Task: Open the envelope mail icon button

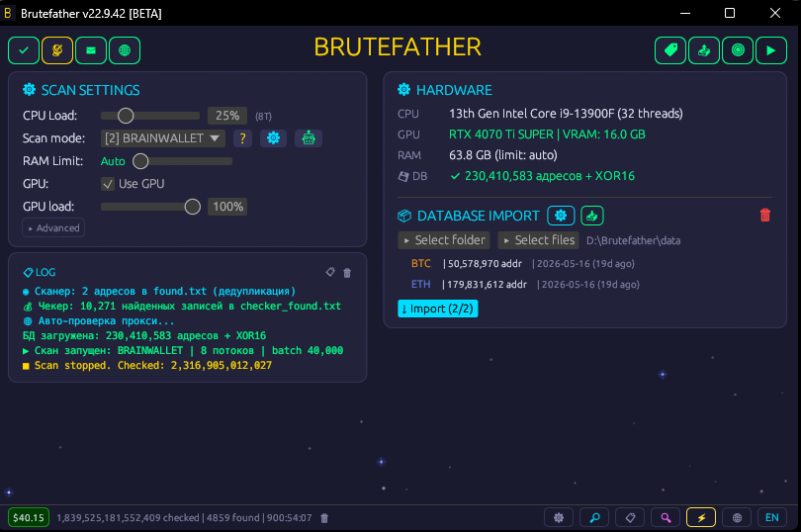Action: (x=91, y=50)
